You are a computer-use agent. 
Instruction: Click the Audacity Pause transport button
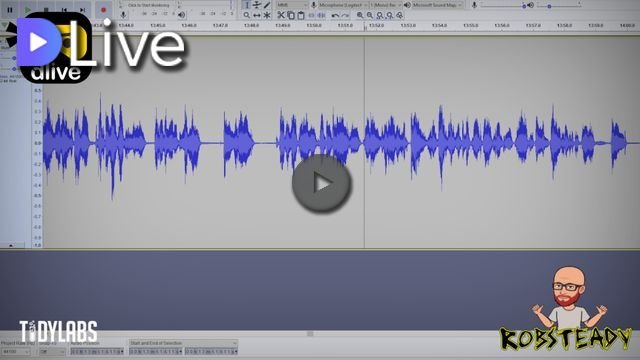coord(10,9)
